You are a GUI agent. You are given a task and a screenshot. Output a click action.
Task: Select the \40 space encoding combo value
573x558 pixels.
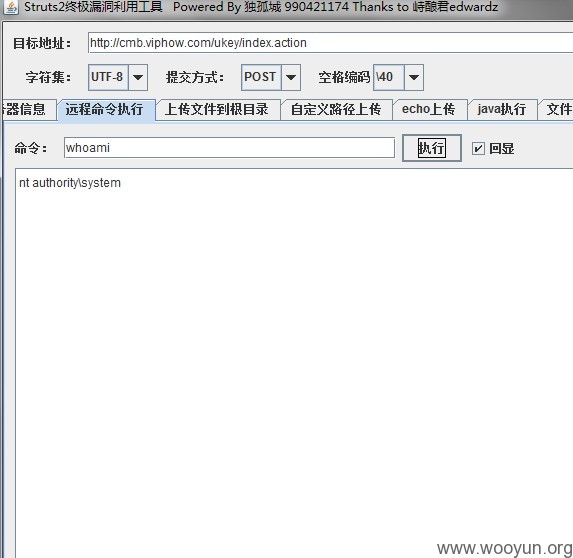click(389, 77)
